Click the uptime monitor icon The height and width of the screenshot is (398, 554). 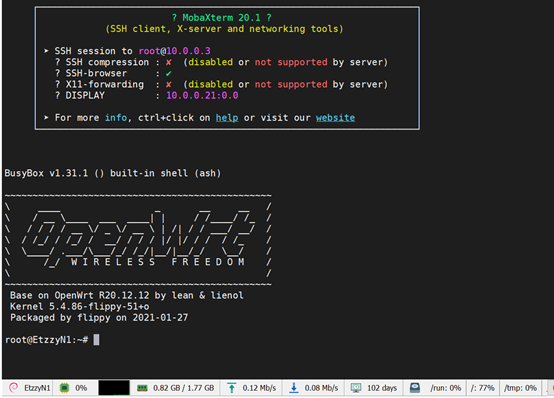(x=356, y=388)
